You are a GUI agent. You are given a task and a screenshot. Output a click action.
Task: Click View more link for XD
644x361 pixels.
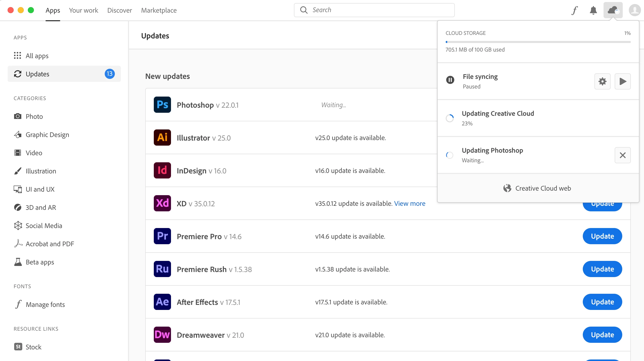[410, 204]
